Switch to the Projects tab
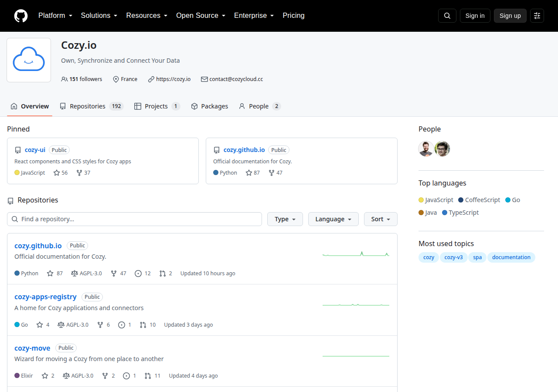The image size is (558, 392). (157, 106)
